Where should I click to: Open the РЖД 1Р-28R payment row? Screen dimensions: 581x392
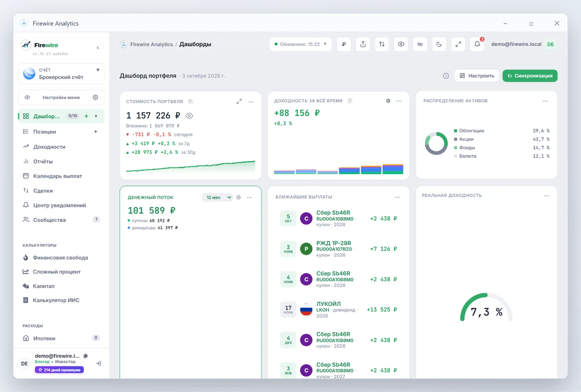click(x=338, y=249)
